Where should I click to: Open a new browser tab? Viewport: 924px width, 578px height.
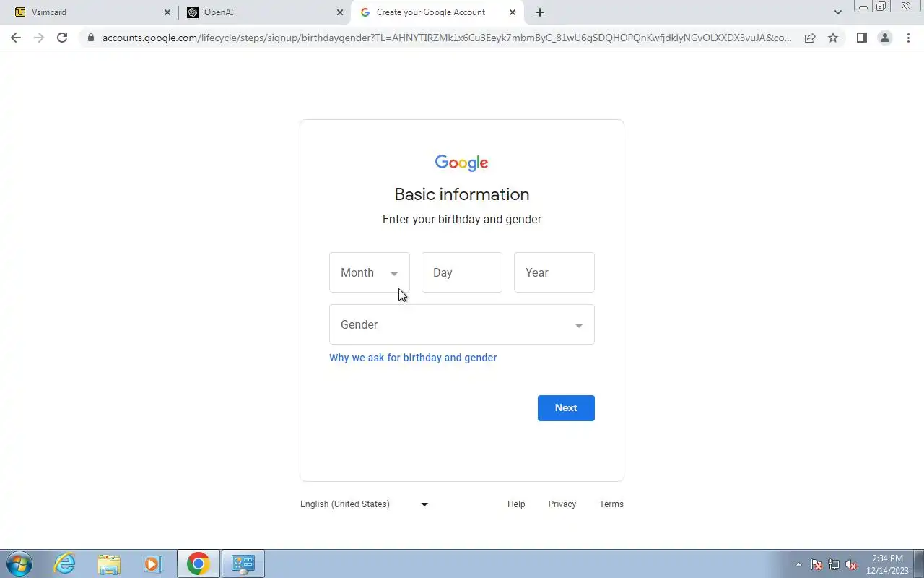point(539,12)
